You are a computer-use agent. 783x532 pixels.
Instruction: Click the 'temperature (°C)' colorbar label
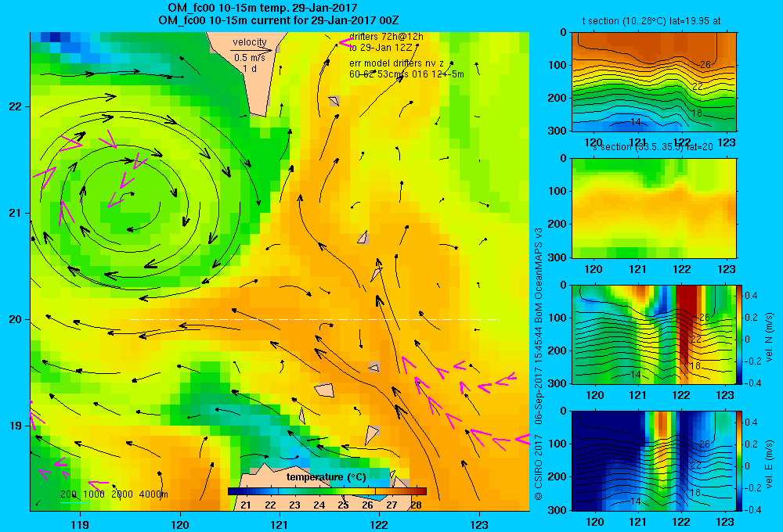[x=326, y=477]
